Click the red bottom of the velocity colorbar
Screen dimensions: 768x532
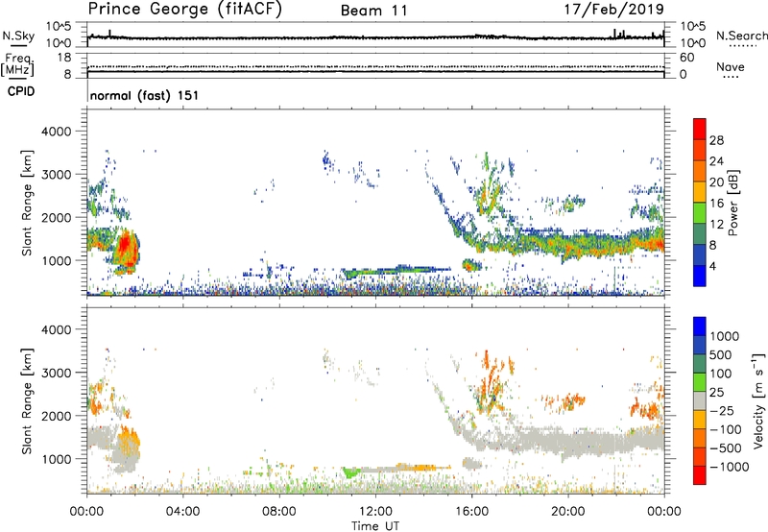[700, 475]
